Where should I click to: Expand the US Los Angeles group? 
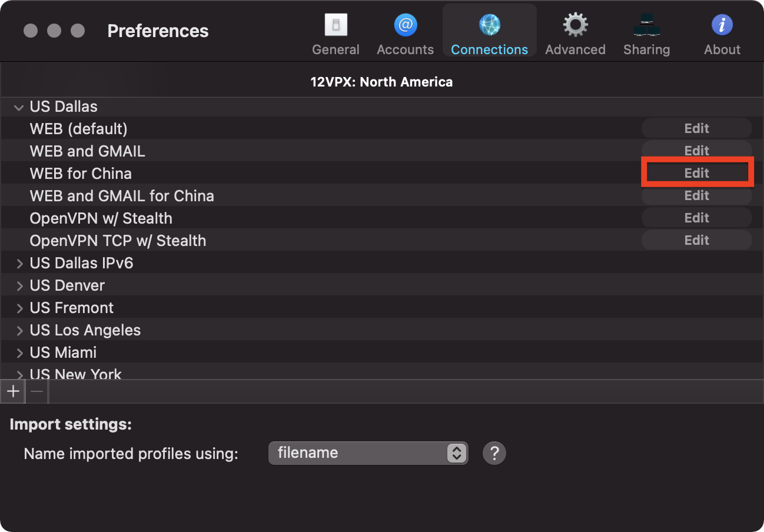click(x=19, y=331)
